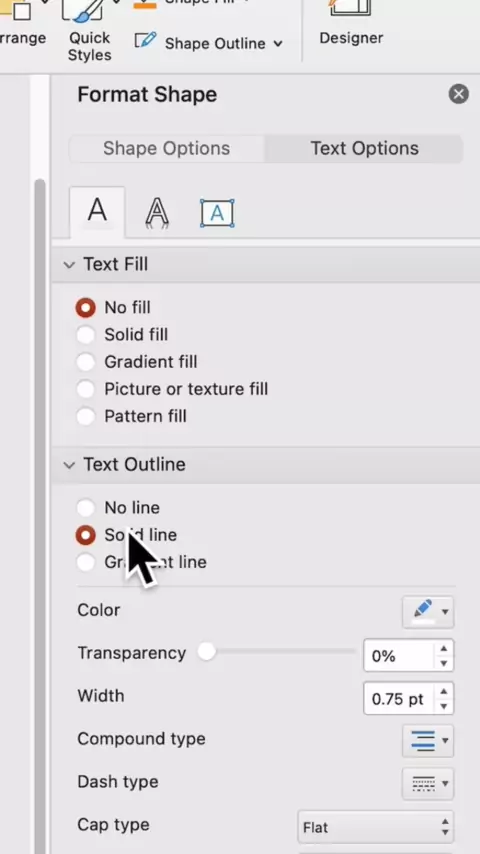Select No line under Text Outline
This screenshot has height=854, width=480.
coord(86,508)
